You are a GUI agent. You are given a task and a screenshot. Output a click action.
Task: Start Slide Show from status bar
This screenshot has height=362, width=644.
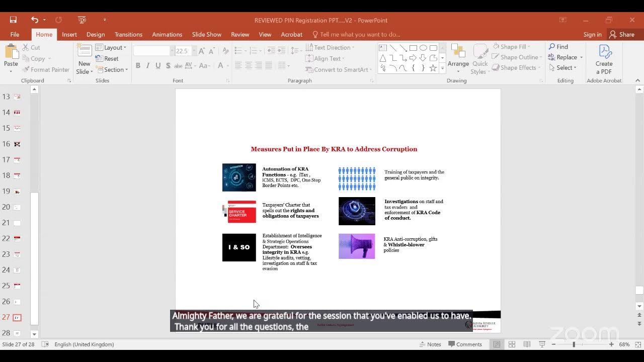tap(542, 344)
